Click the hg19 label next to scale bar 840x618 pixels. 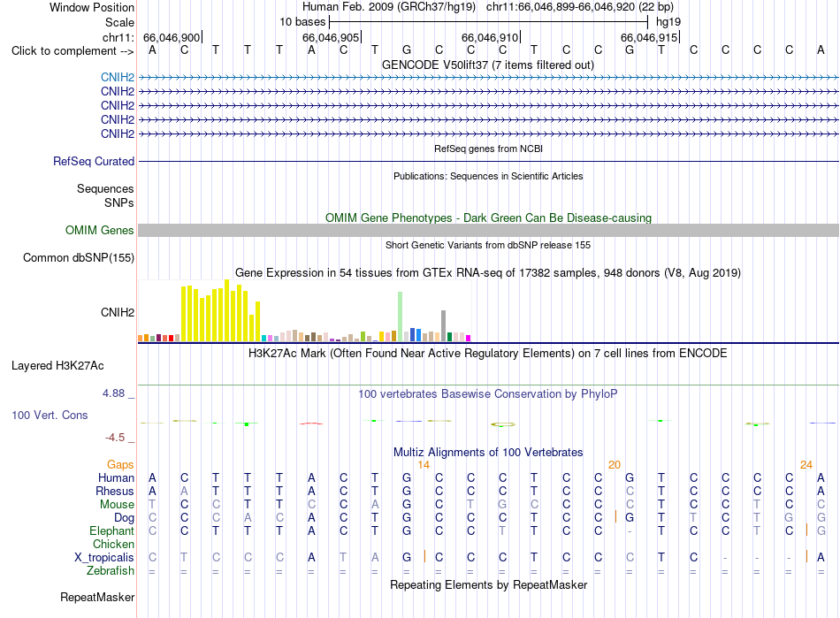668,22
